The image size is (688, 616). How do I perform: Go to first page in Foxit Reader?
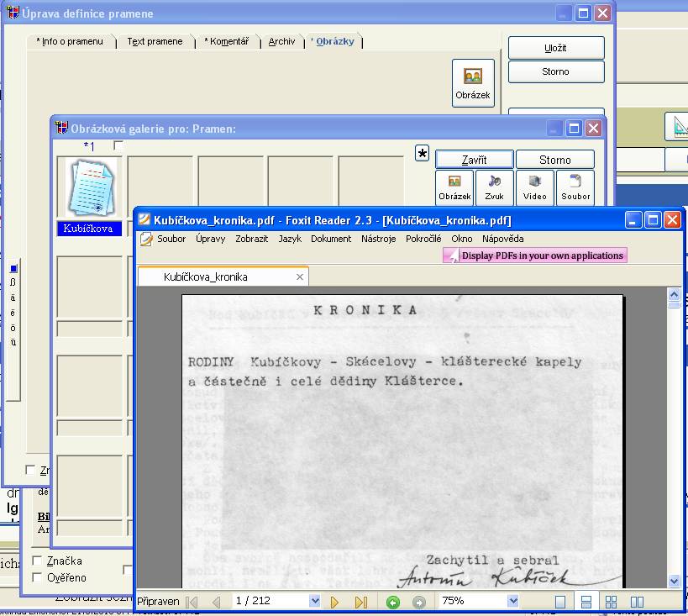point(192,602)
